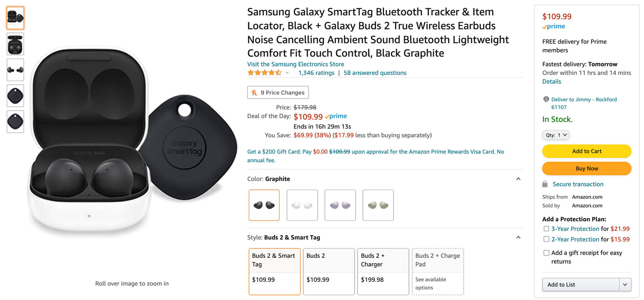644x300 pixels.
Task: Open the Add to List dropdown arrow
Action: [625, 285]
